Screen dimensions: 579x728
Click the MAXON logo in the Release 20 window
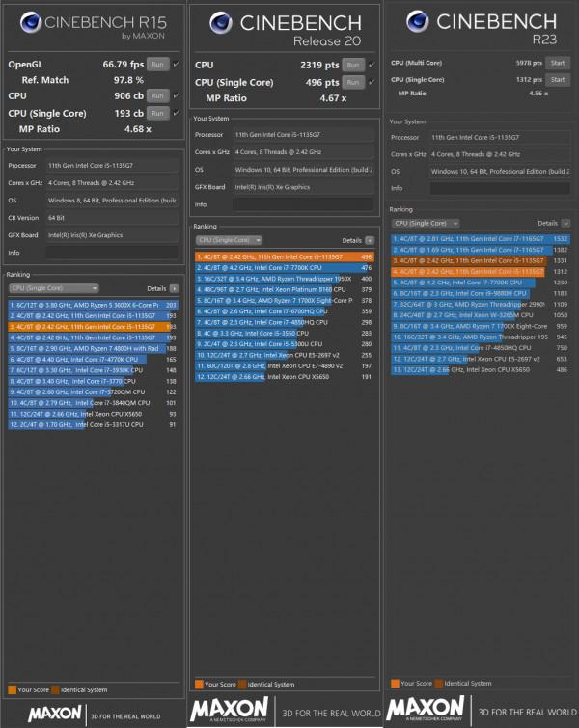pyautogui.click(x=229, y=710)
